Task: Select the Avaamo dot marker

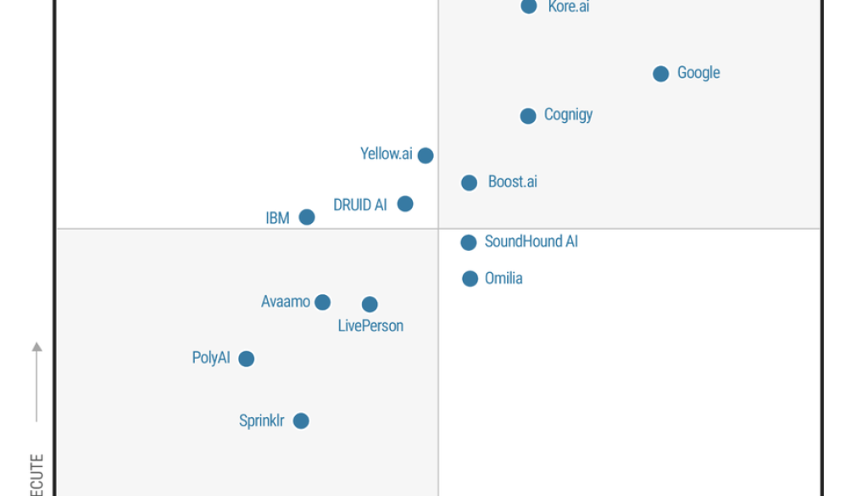Action: tap(322, 302)
